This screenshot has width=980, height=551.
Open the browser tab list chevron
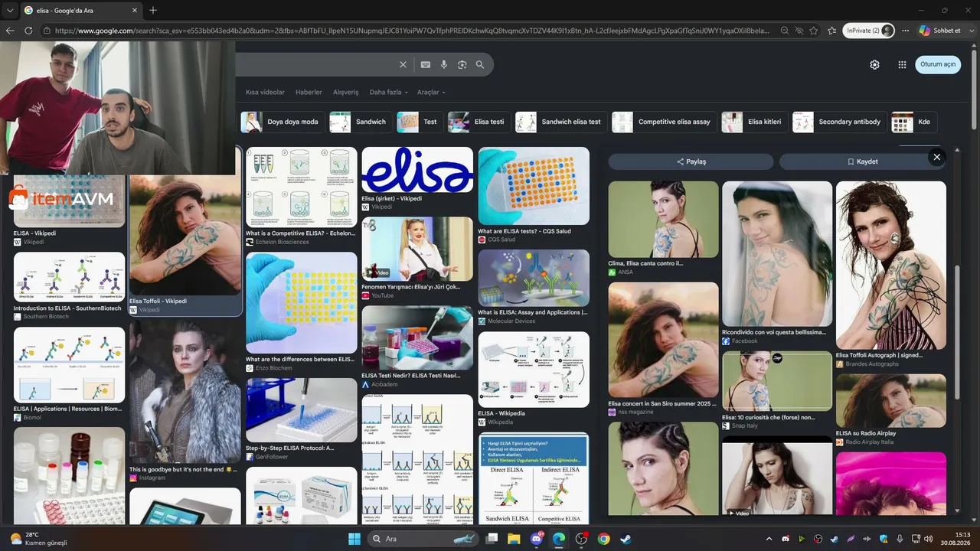10,10
